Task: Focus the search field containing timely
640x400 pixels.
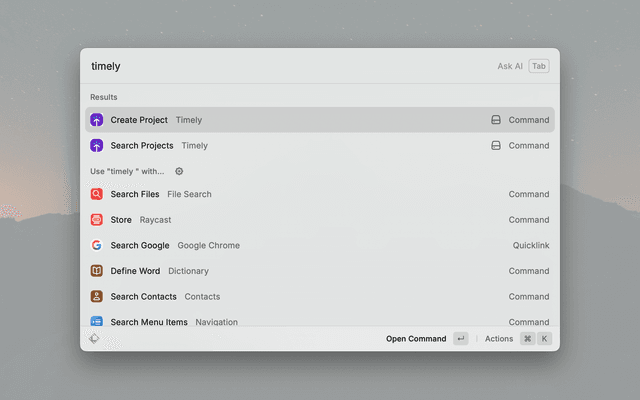Action: click(x=280, y=66)
